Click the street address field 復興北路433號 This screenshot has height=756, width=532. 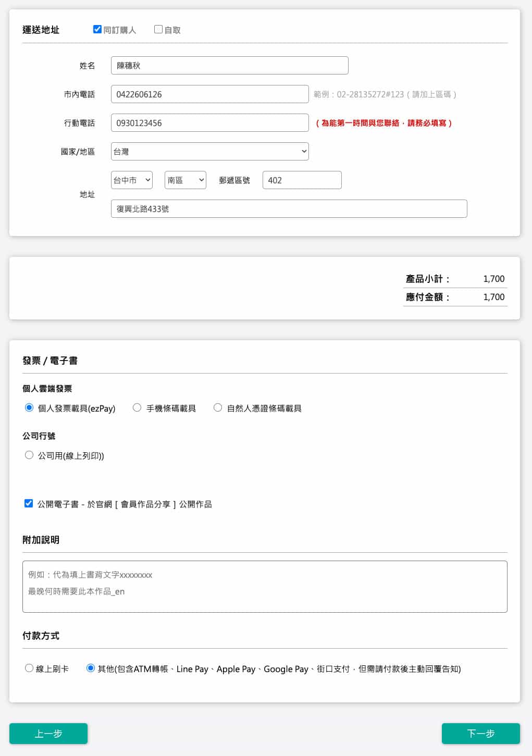pos(289,209)
